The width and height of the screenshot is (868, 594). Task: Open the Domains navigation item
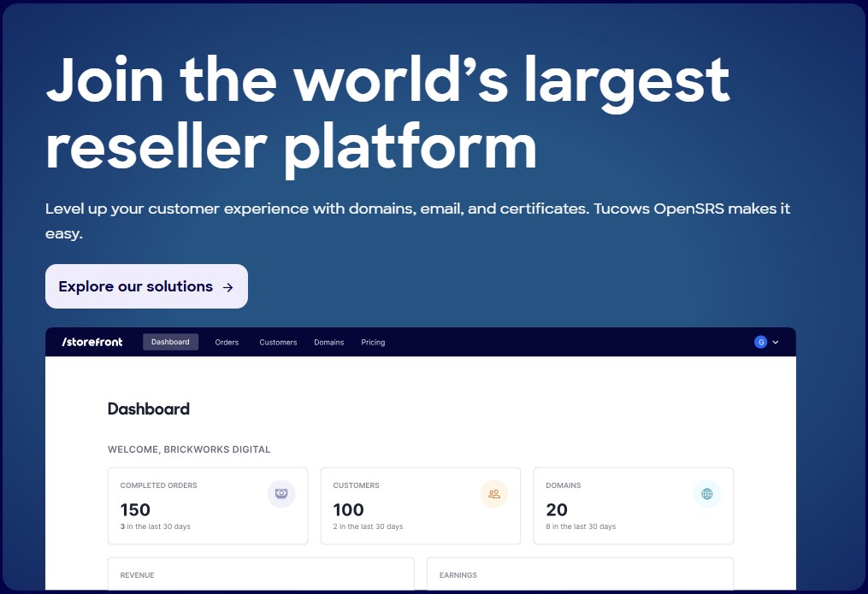(328, 342)
